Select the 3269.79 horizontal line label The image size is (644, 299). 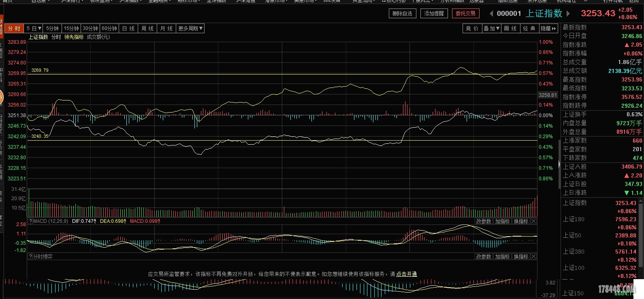pyautogui.click(x=40, y=70)
